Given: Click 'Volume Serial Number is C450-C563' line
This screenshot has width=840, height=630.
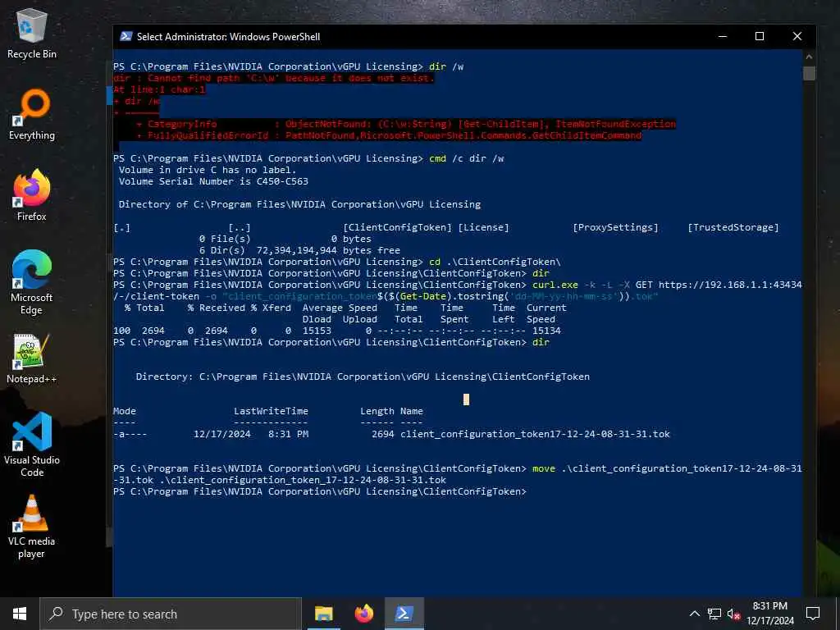Looking at the screenshot, I should click(x=214, y=181).
